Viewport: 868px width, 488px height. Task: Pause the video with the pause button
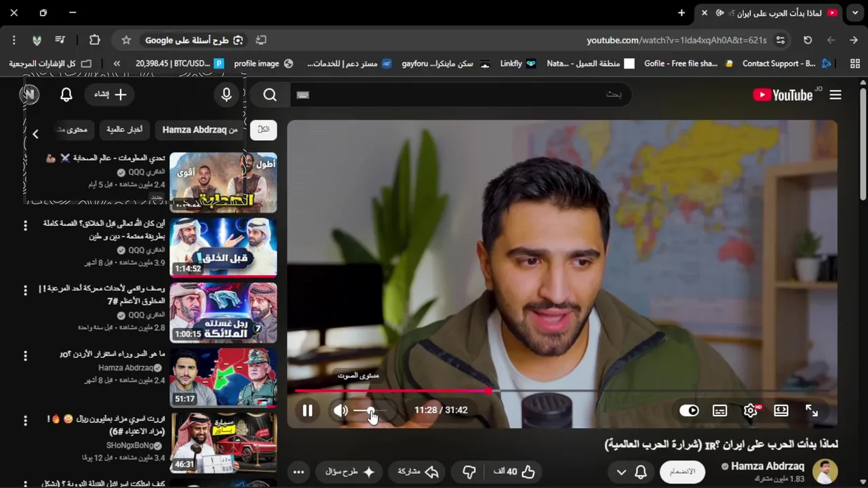[307, 410]
